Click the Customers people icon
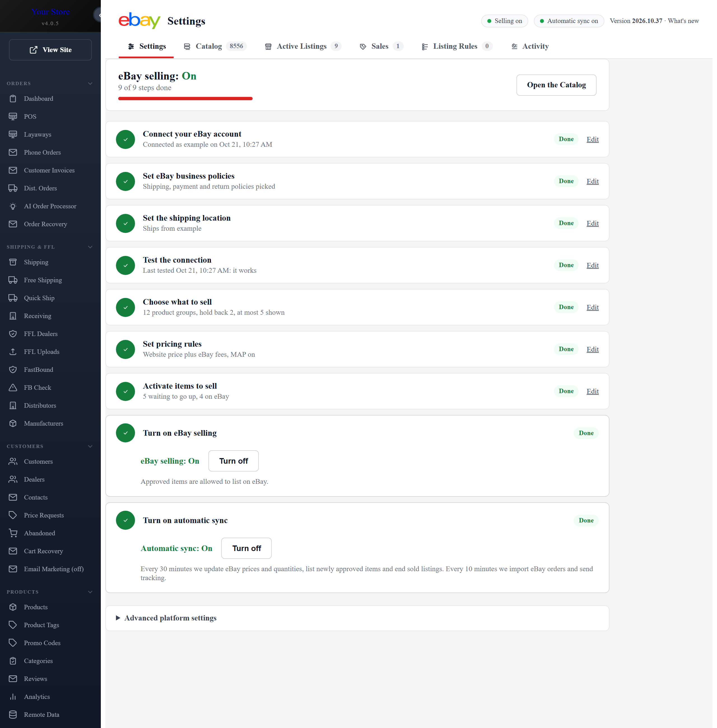The width and height of the screenshot is (717, 728). [13, 461]
